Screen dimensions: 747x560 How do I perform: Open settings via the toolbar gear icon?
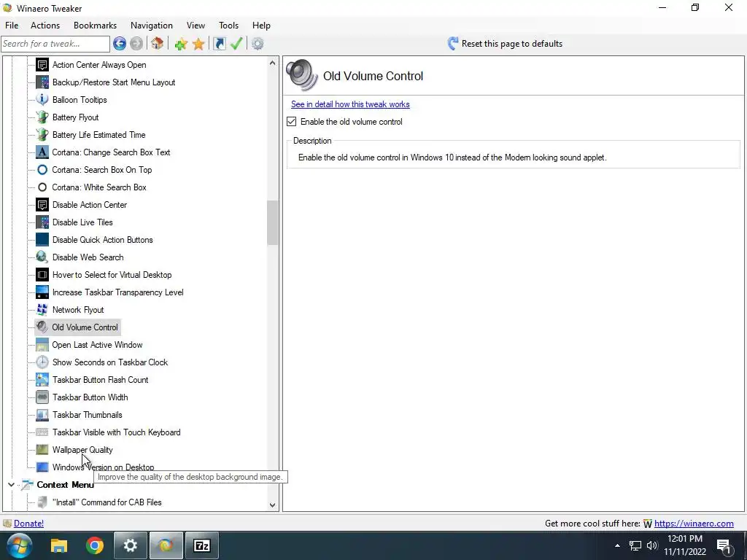[258, 44]
